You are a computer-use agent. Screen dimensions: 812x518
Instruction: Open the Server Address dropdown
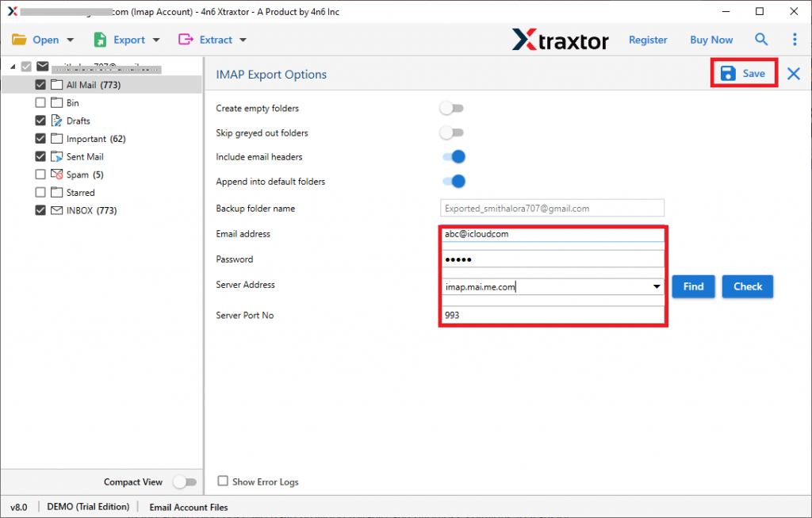[x=657, y=286]
